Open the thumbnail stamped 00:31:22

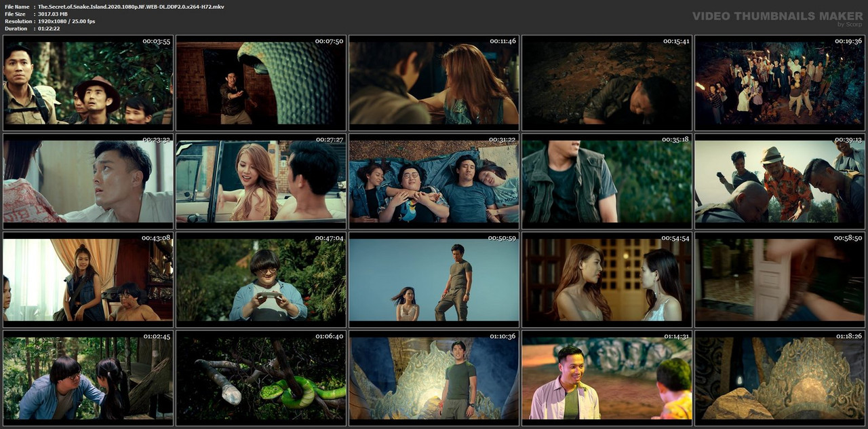[x=434, y=181]
